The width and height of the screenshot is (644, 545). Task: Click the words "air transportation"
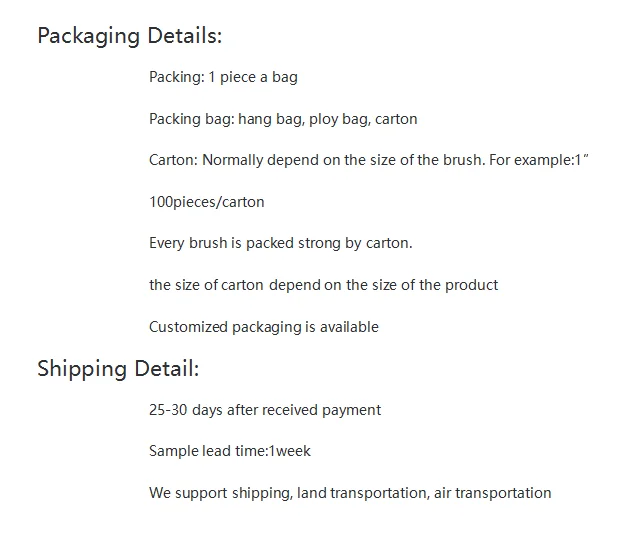[493, 493]
